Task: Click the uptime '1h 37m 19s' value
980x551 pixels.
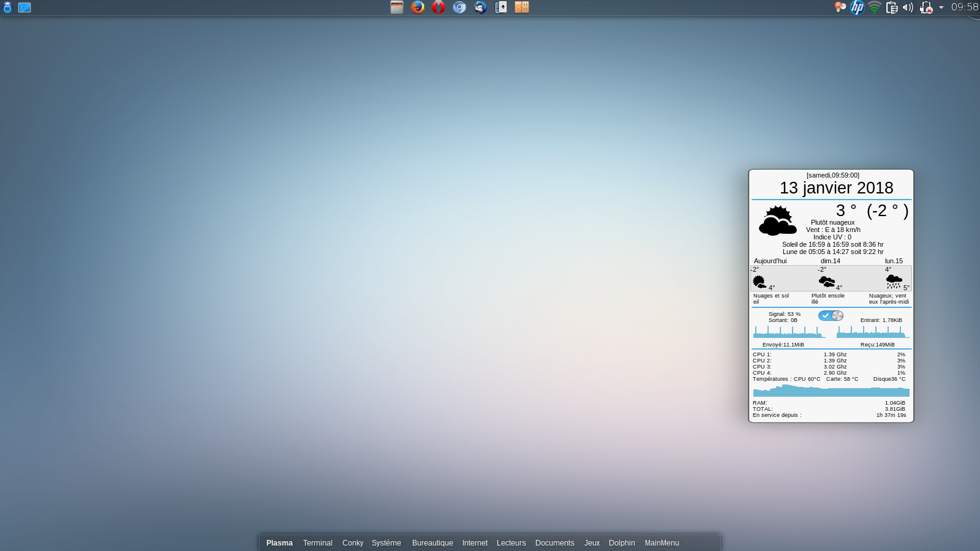Action: [x=891, y=415]
